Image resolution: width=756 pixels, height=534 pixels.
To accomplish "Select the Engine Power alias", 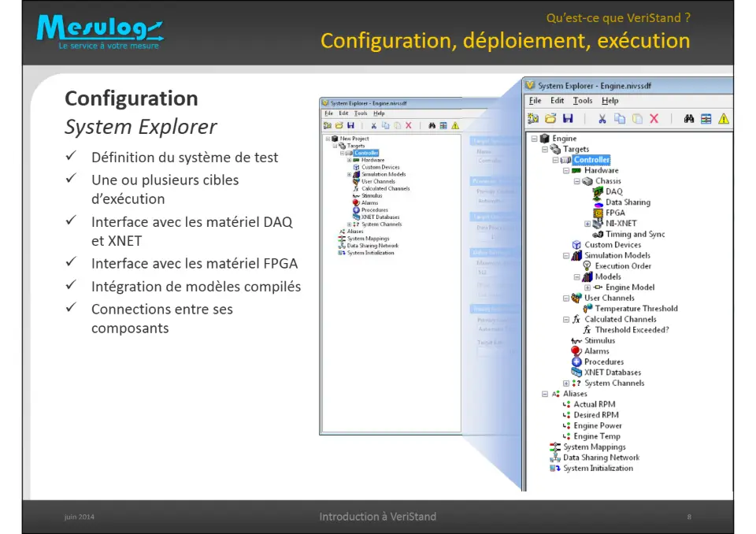I will click(x=598, y=426).
